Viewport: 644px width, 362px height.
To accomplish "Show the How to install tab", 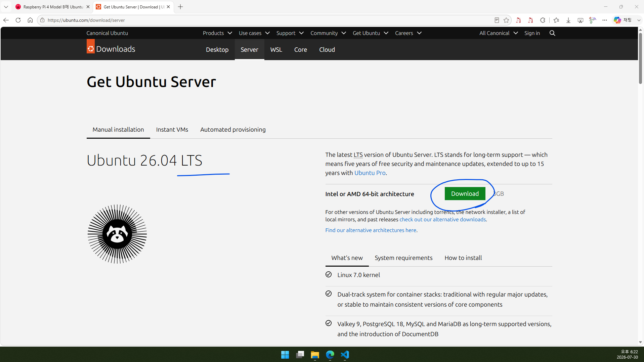I will (463, 258).
